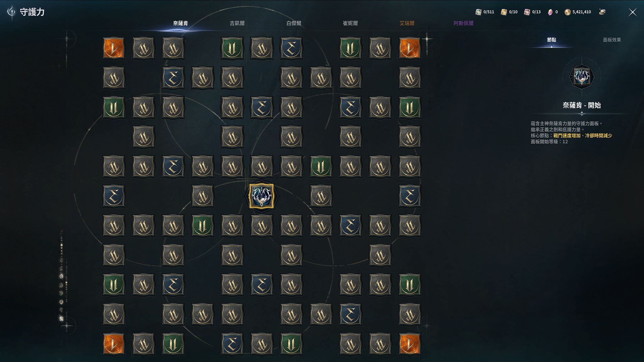644x362 pixels.
Task: Click the purple currency icon showing 0/13
Action: pyautogui.click(x=527, y=12)
